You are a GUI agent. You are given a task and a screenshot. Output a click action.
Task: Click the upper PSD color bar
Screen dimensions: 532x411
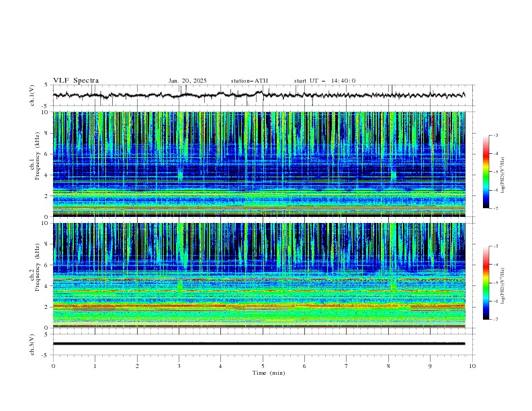click(x=486, y=172)
